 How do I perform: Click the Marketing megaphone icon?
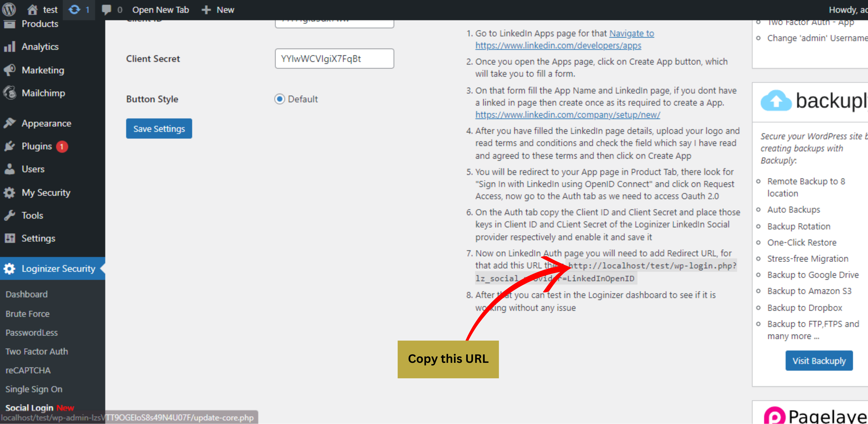(x=9, y=70)
